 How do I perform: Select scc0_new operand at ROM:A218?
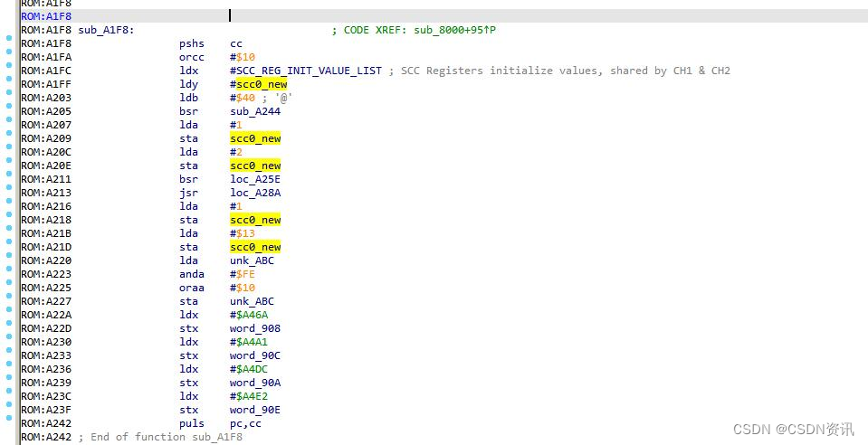click(255, 220)
